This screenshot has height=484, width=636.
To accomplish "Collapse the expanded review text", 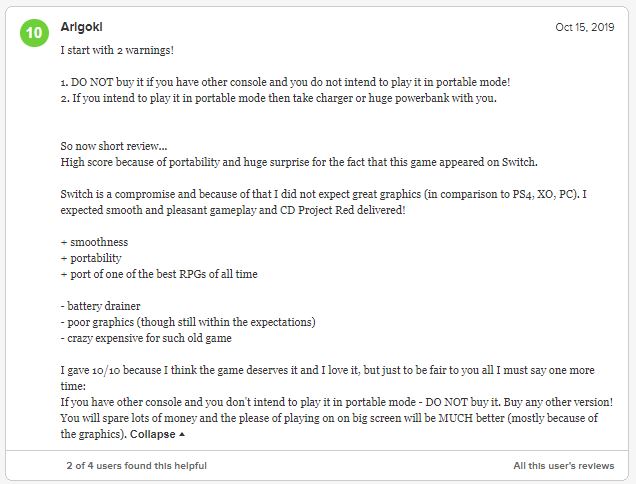I will click(153, 435).
